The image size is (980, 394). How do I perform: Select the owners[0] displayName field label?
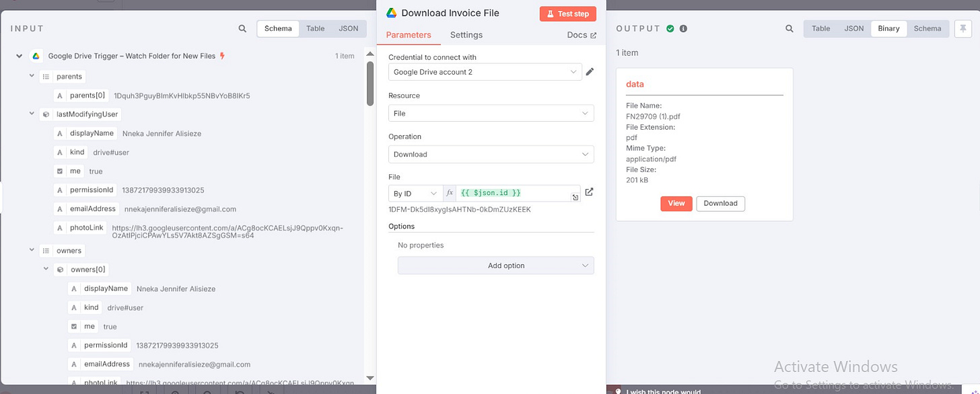(106, 288)
